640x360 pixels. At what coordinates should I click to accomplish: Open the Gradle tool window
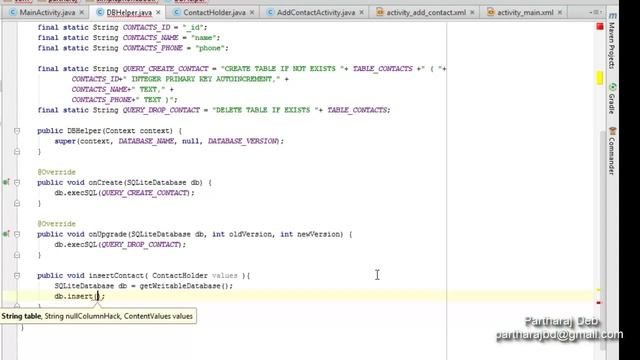[x=612, y=98]
